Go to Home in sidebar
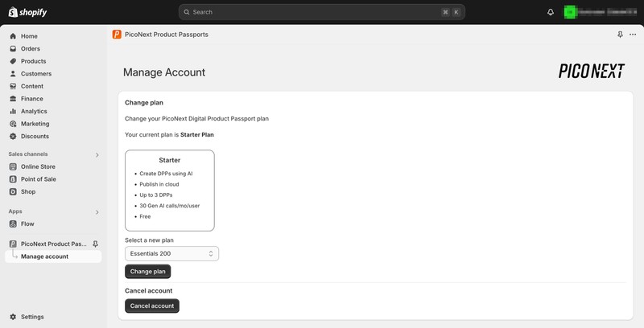The width and height of the screenshot is (644, 328). tap(29, 36)
